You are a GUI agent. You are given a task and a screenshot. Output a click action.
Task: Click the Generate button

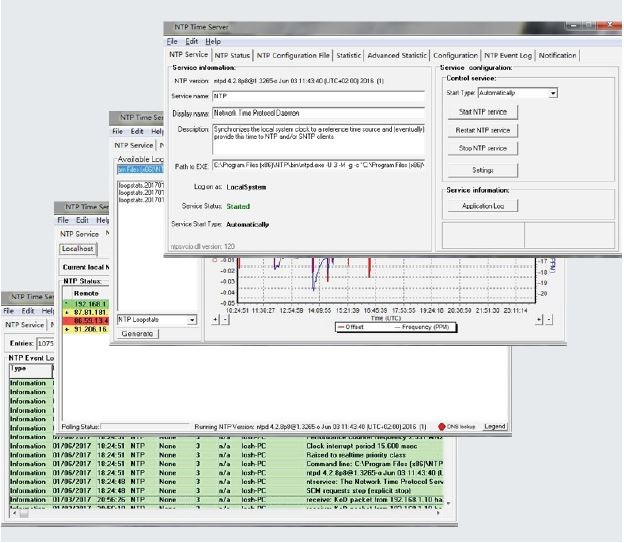(137, 334)
